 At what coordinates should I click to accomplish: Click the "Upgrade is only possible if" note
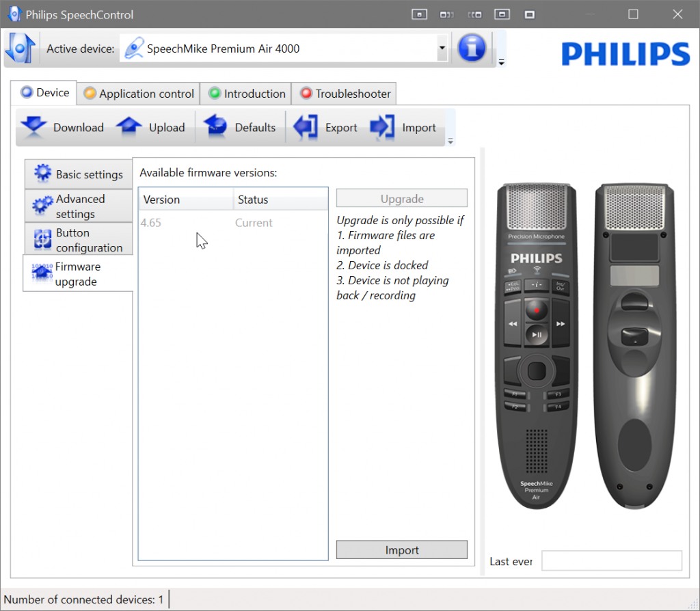click(x=400, y=221)
